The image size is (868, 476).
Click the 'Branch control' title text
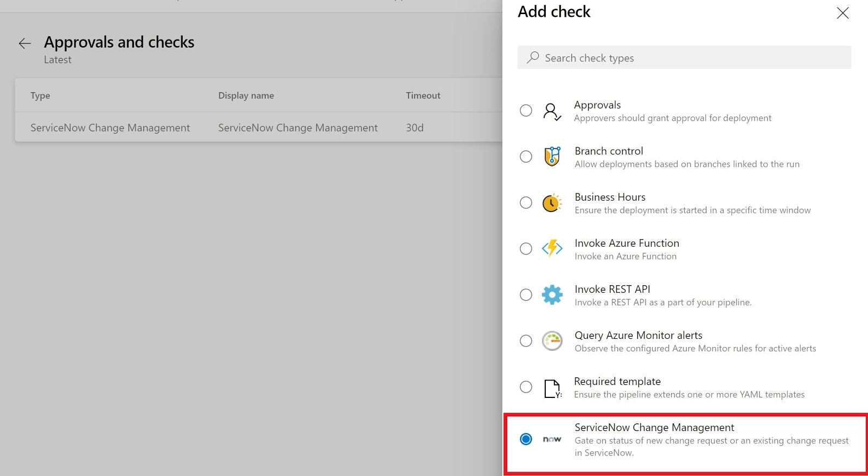tap(609, 151)
